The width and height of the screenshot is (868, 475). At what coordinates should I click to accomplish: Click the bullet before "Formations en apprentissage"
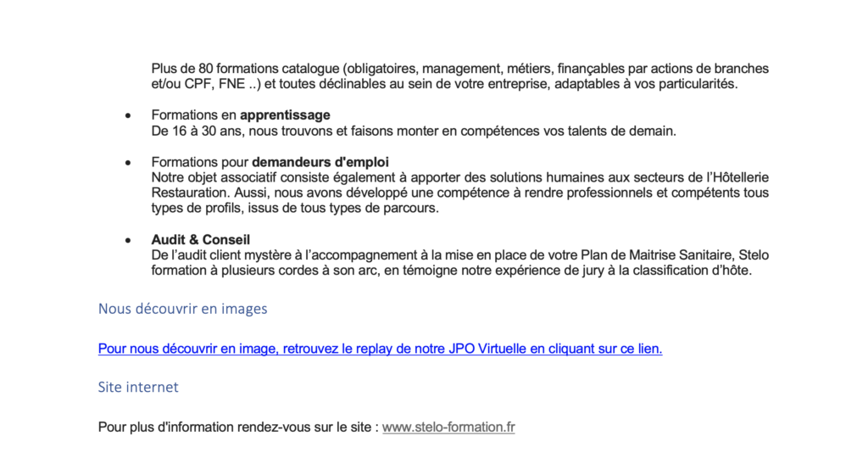[x=128, y=115]
